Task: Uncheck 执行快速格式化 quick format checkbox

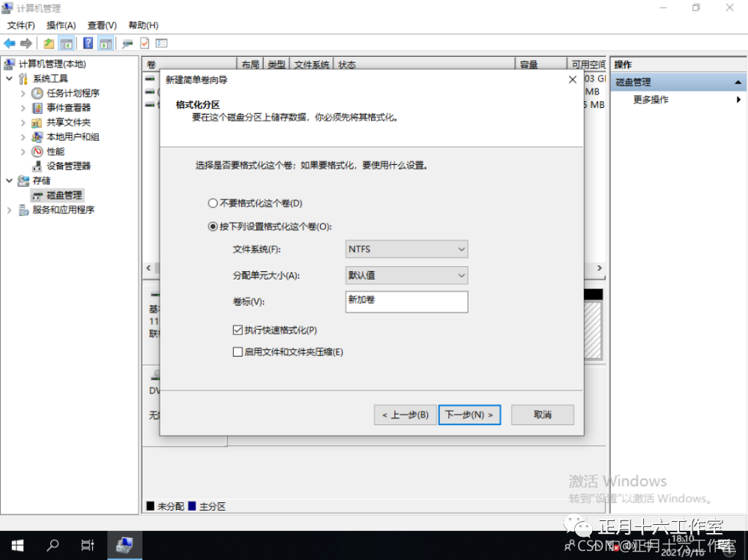Action: [238, 331]
